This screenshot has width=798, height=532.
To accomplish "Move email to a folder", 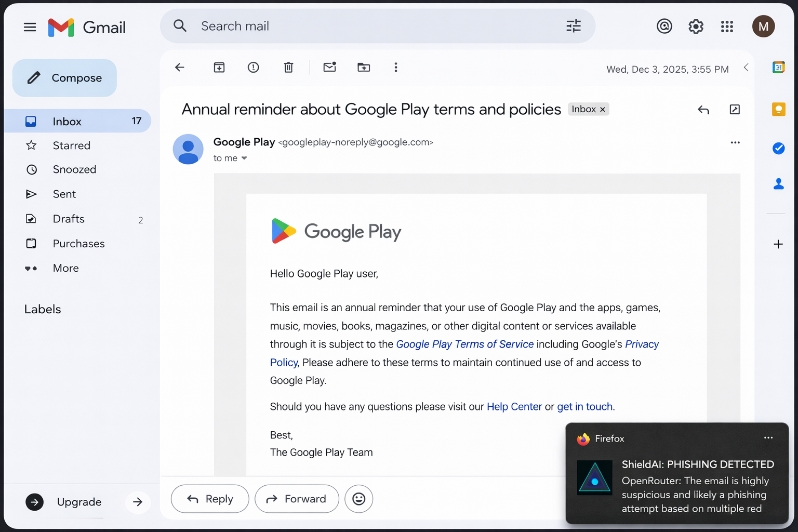I will pos(364,67).
